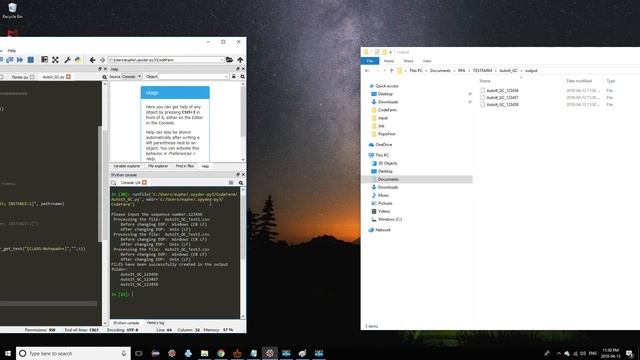Click the editor find magnifier icon
This screenshot has height=360, width=640.
click(x=104, y=77)
